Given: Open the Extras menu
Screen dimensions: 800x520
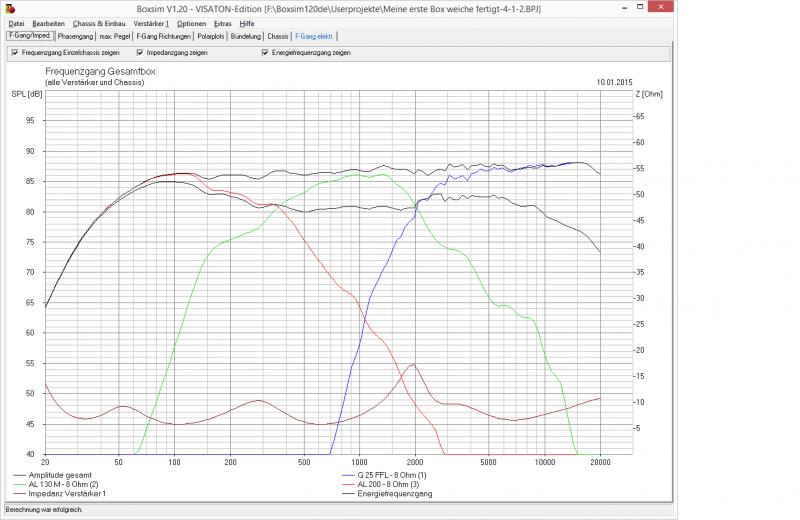Looking at the screenshot, I should pos(222,23).
